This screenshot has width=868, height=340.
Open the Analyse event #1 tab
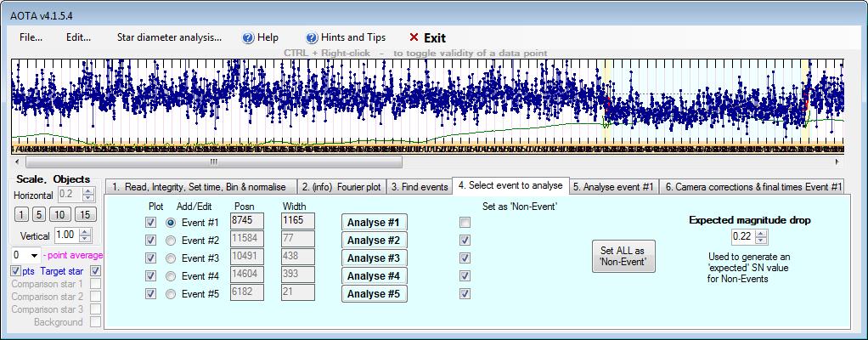[613, 187]
